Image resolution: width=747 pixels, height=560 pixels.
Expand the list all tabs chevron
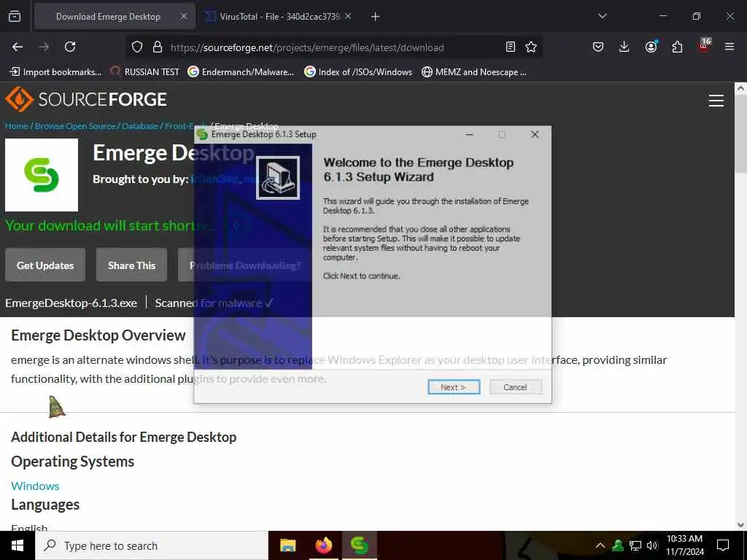click(x=603, y=16)
